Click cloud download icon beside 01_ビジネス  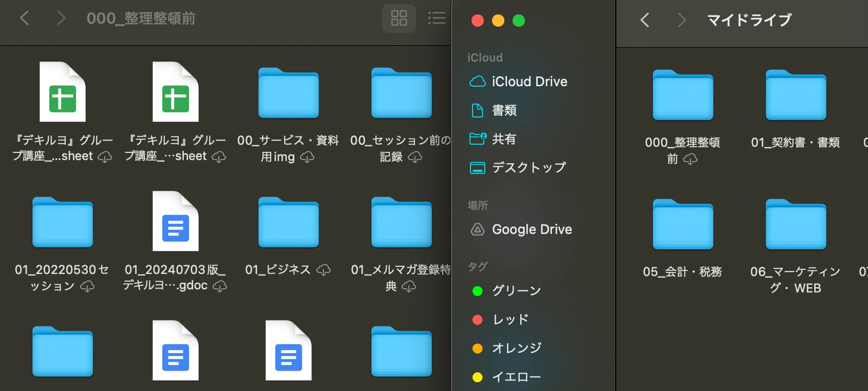pyautogui.click(x=324, y=270)
